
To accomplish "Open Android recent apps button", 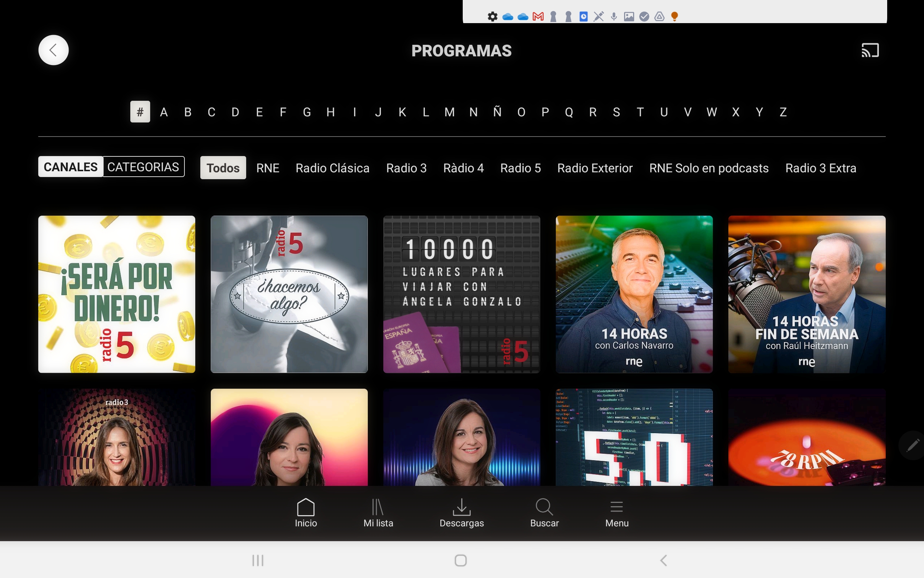I will [x=258, y=560].
